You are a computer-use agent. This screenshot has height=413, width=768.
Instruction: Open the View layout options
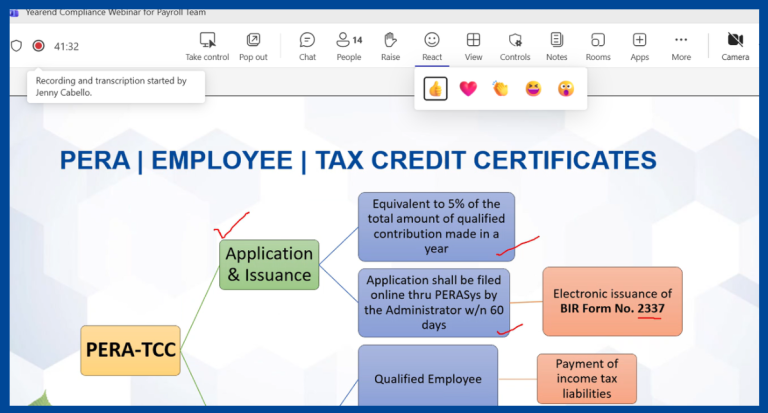click(x=473, y=45)
